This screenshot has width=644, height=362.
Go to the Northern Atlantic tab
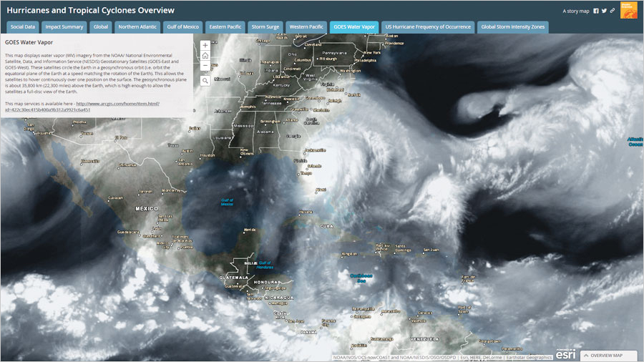click(139, 27)
